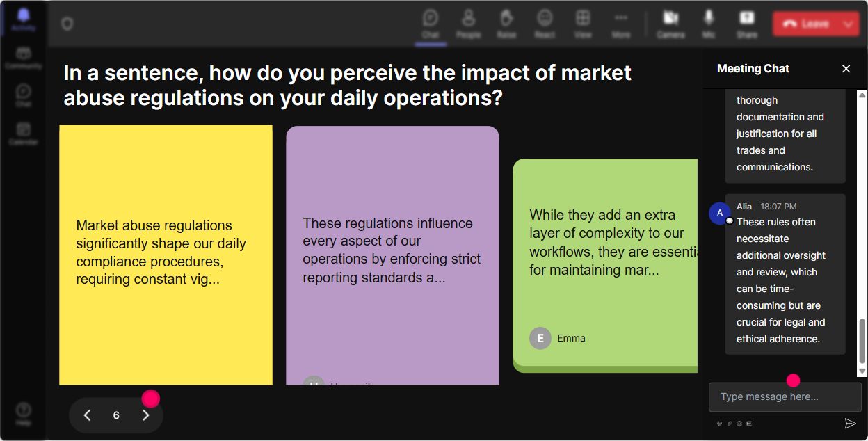Open Help in the left sidebar
The height and width of the screenshot is (441, 868).
click(x=24, y=414)
